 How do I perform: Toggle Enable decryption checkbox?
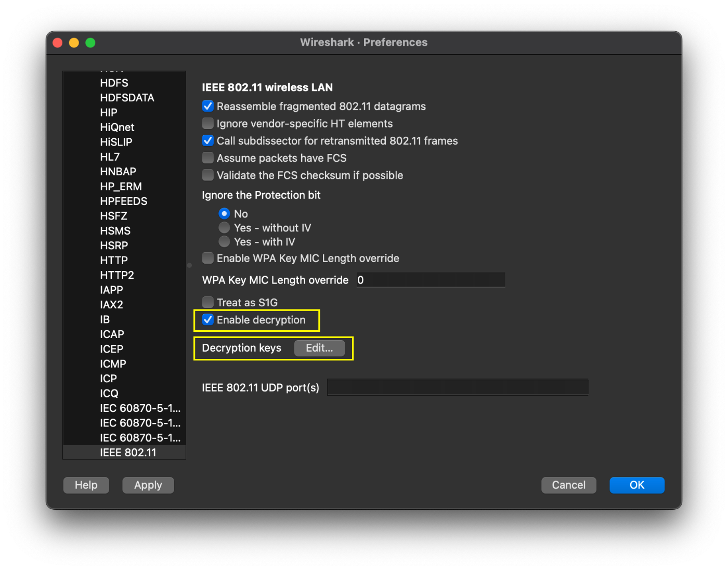tap(208, 319)
